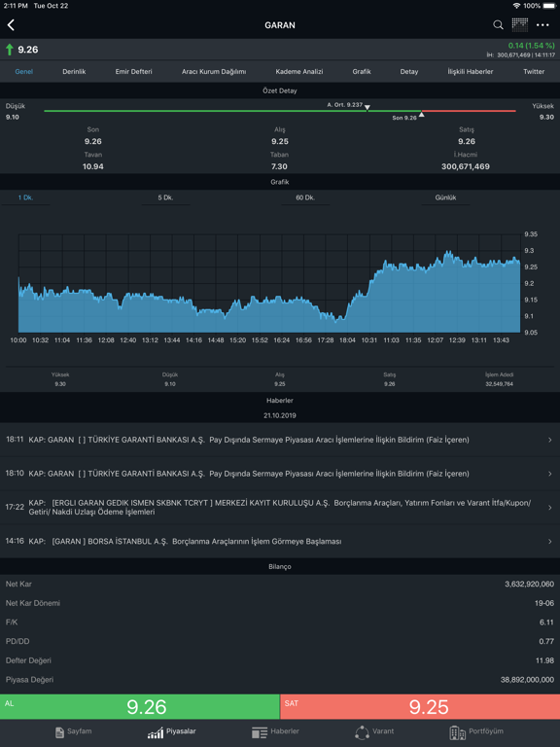Expand the 18:11 KAP news item chevron
The width and height of the screenshot is (560, 747).
(550, 440)
